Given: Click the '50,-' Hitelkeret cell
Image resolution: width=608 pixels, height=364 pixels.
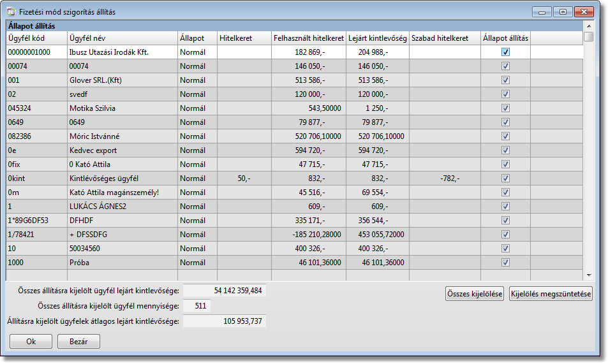Looking at the screenshot, I should point(244,178).
